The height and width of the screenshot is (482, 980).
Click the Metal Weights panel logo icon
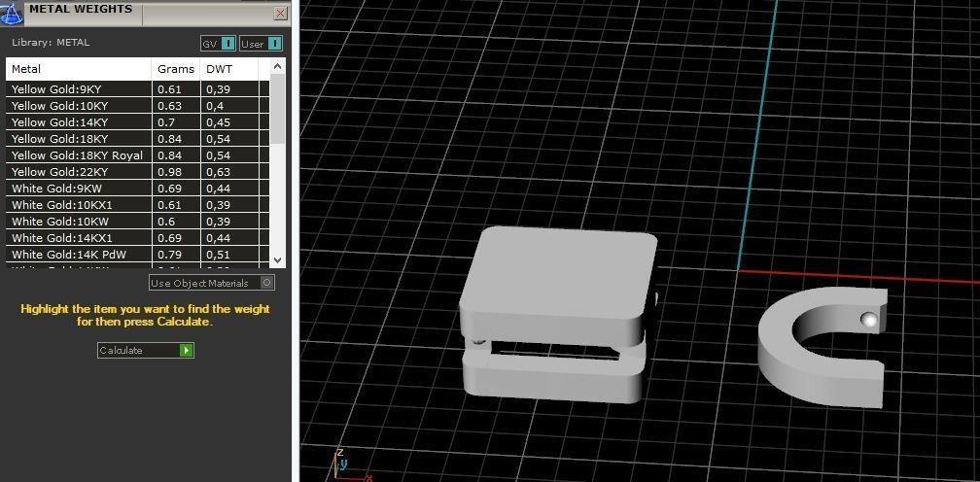click(12, 13)
